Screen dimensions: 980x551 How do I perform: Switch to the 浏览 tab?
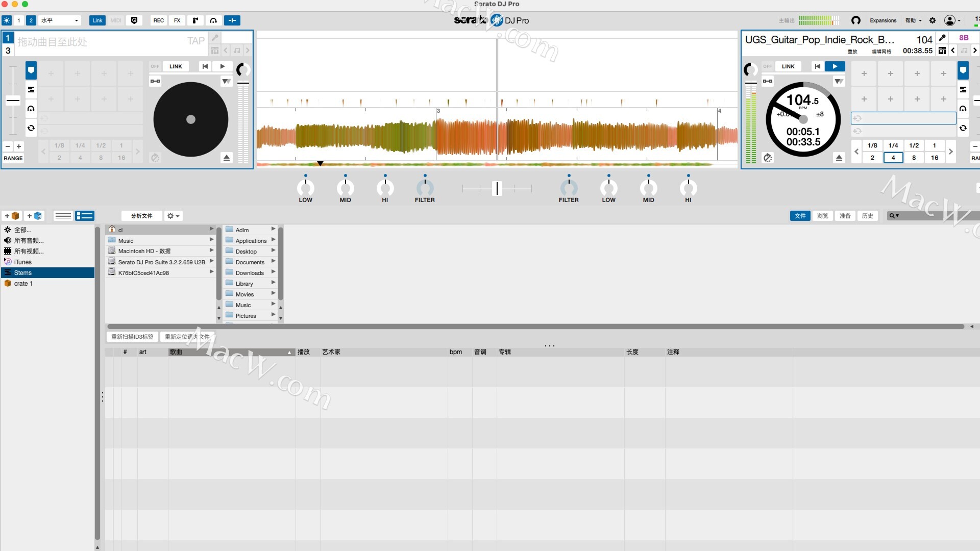point(822,216)
